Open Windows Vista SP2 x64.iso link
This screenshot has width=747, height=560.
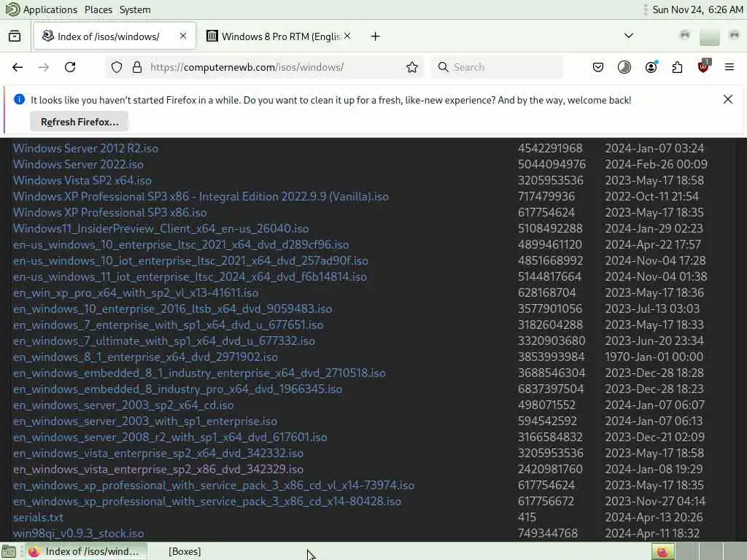point(82,181)
